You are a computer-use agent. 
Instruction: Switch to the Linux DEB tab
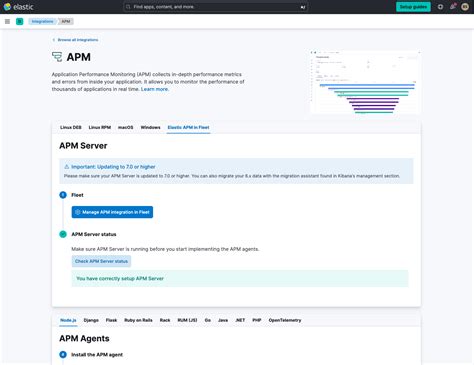click(71, 127)
